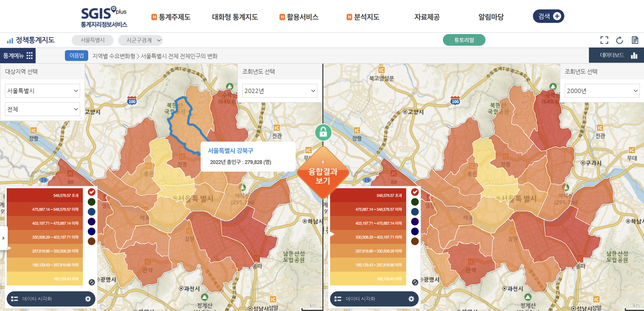
Task: Click the darkest red 548,576.57 초과 legend band
Action: click(45, 195)
